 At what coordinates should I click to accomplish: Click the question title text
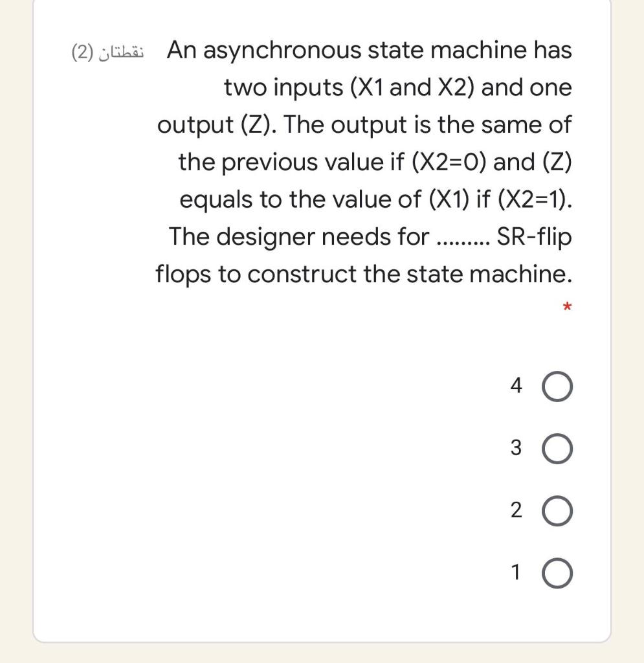(369, 50)
